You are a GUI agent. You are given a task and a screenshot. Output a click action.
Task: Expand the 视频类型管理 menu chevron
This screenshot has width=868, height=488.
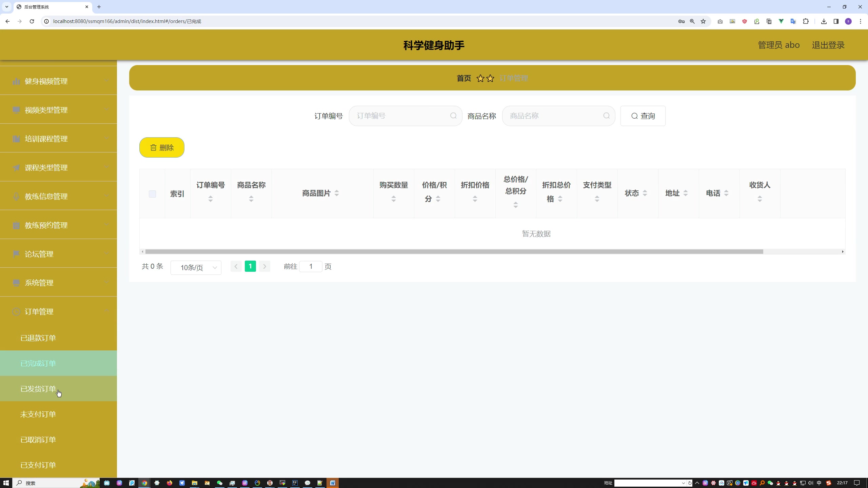(x=107, y=109)
